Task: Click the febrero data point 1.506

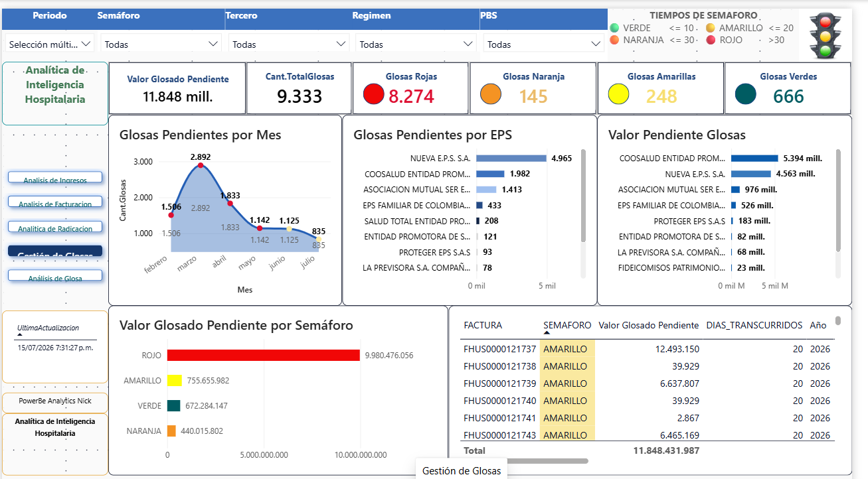Action: coord(171,215)
